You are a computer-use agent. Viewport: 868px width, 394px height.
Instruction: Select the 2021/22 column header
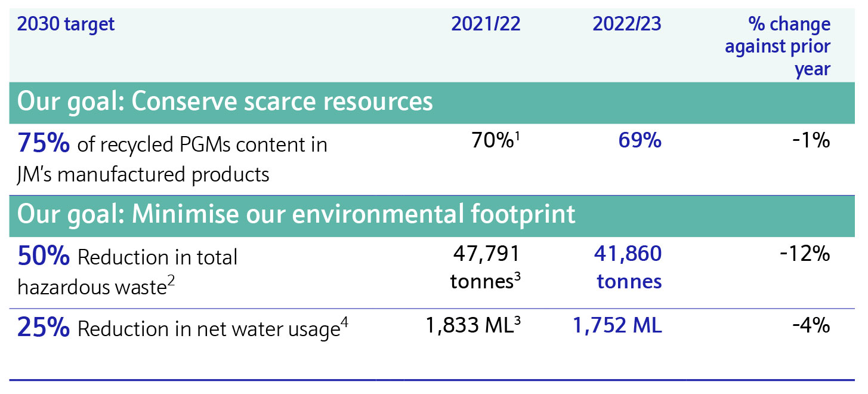pyautogui.click(x=486, y=24)
